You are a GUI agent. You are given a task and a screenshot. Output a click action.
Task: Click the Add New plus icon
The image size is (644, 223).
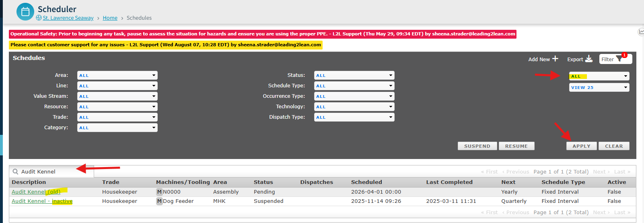555,59
